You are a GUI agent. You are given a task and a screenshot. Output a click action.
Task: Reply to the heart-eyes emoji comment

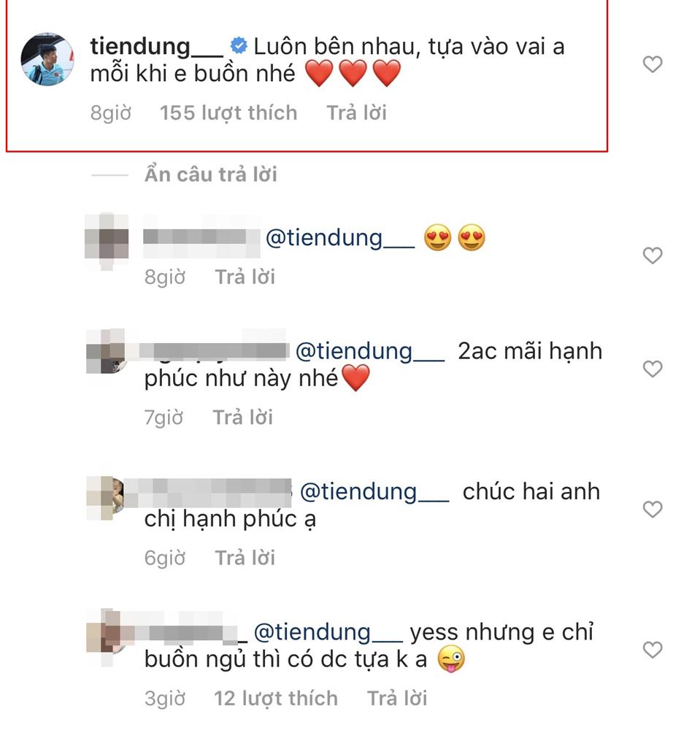click(x=245, y=277)
